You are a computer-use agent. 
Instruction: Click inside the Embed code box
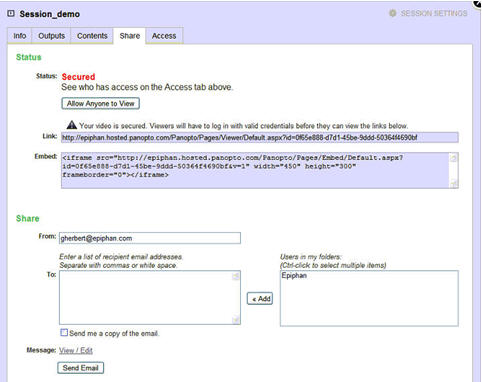(x=255, y=170)
